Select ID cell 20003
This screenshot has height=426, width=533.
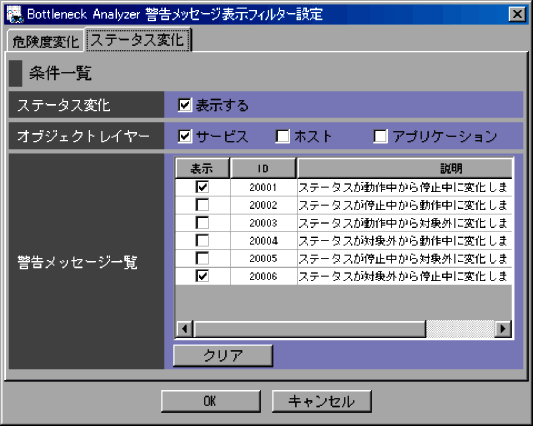[x=263, y=223]
